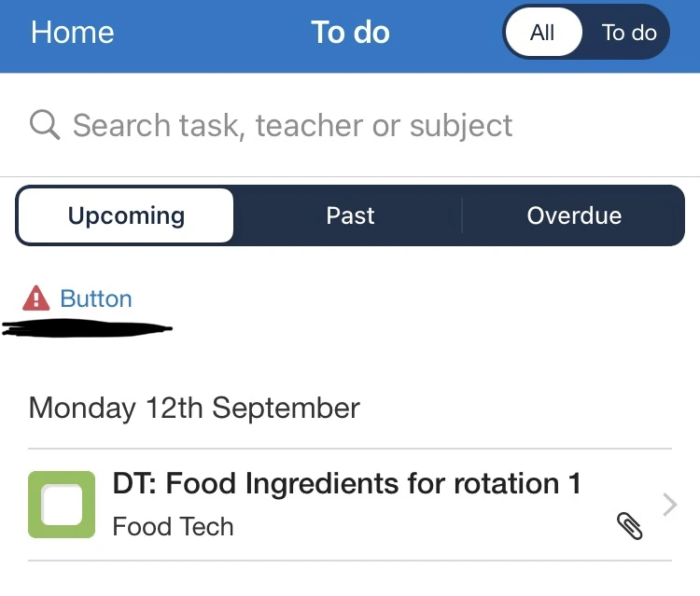Switch the filter toggle to All
Screen dimensions: 700x596
[x=542, y=33]
